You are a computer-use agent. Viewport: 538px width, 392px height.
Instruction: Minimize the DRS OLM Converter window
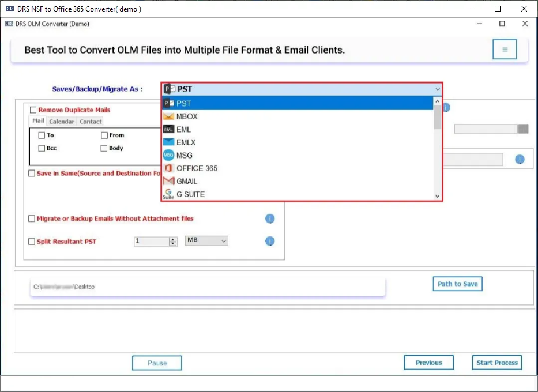pyautogui.click(x=480, y=23)
